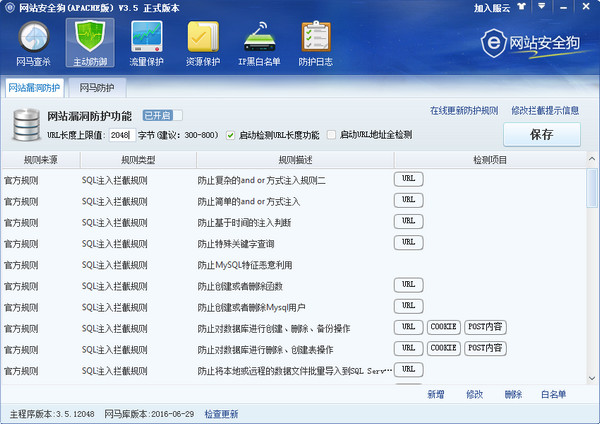The height and width of the screenshot is (424, 600).
Task: Click 网马库版本:2016-06-29 status text
Action: pos(149,414)
